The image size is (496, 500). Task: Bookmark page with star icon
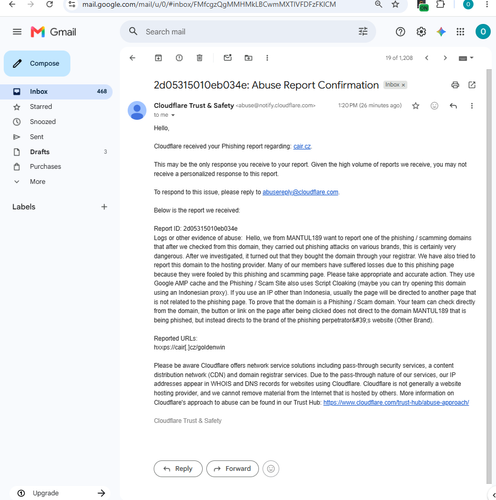(x=395, y=4)
